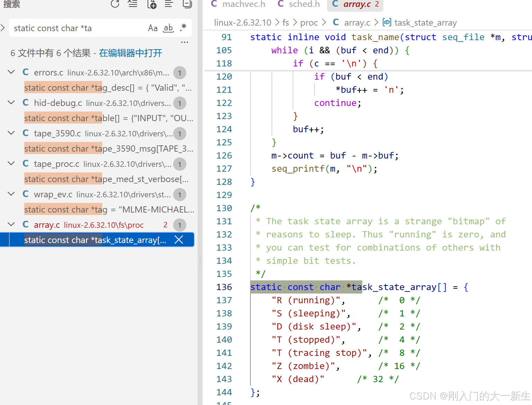Image resolution: width=532 pixels, height=405 pixels.
Task: Toggle Match Case (Aa) option
Action: point(153,28)
